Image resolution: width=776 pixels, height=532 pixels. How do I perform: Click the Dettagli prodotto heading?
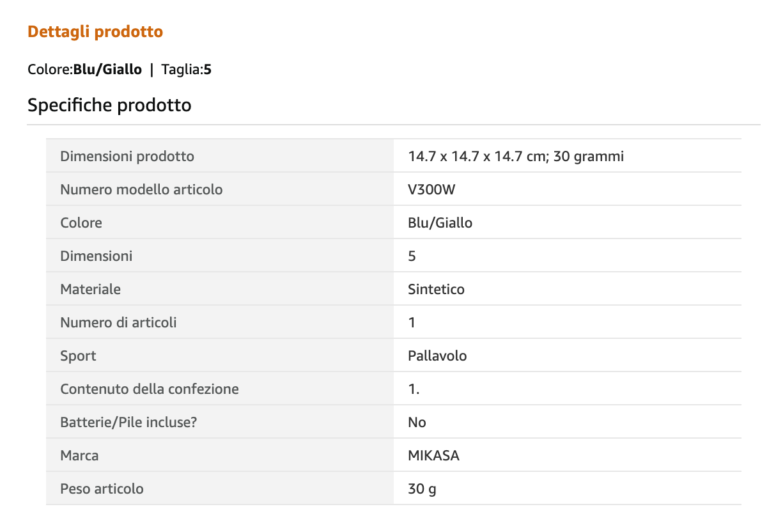(x=95, y=31)
